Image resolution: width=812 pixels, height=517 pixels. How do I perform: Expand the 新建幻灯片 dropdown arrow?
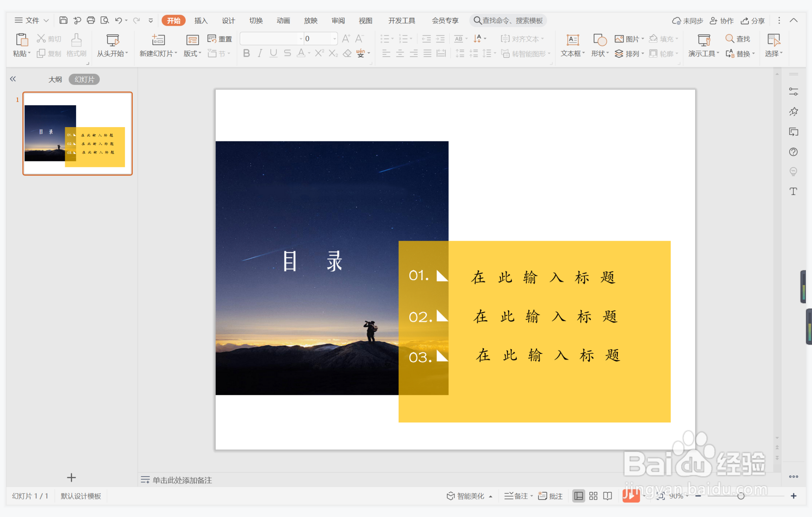point(175,53)
